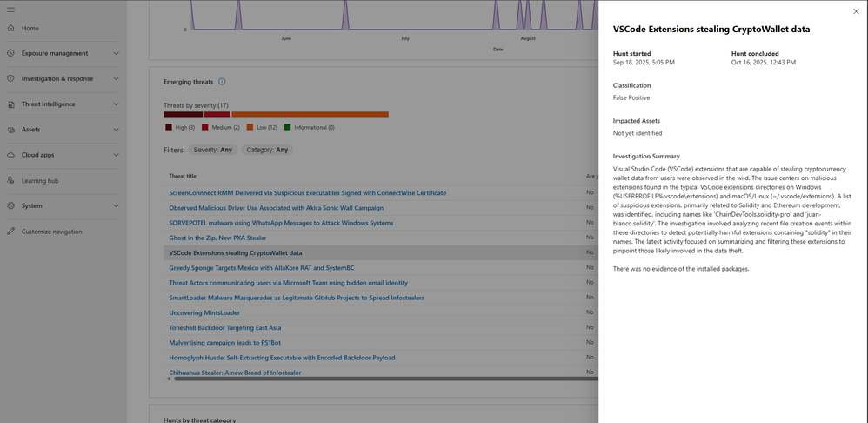Expand the Cloud apps chevron
Viewport: 868px width, 423px height.
click(x=116, y=155)
